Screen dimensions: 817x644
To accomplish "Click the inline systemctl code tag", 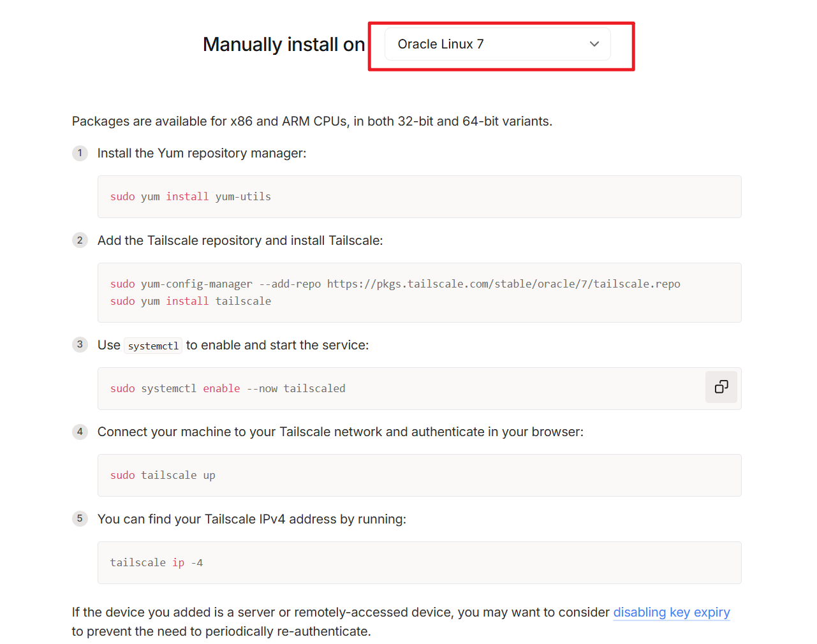I will [x=153, y=346].
